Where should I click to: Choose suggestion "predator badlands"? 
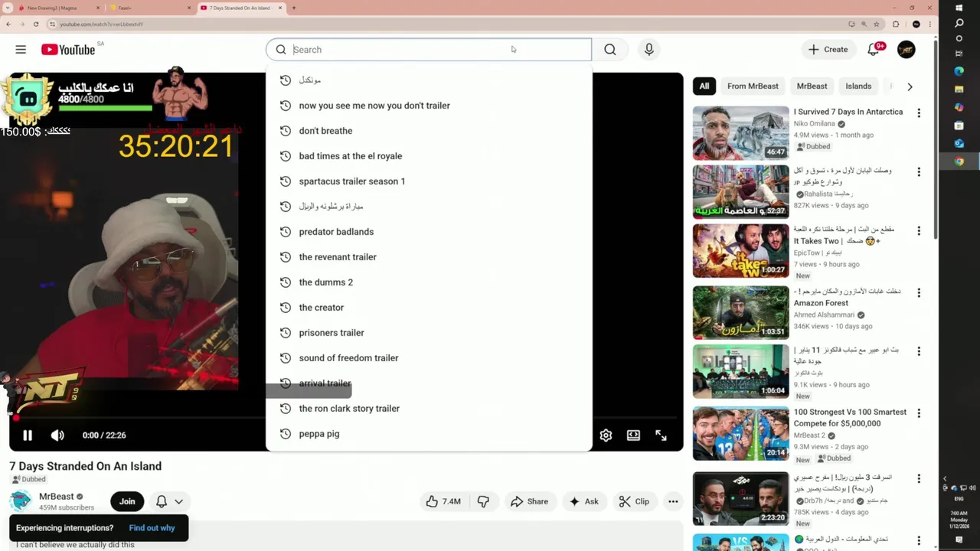click(429, 232)
